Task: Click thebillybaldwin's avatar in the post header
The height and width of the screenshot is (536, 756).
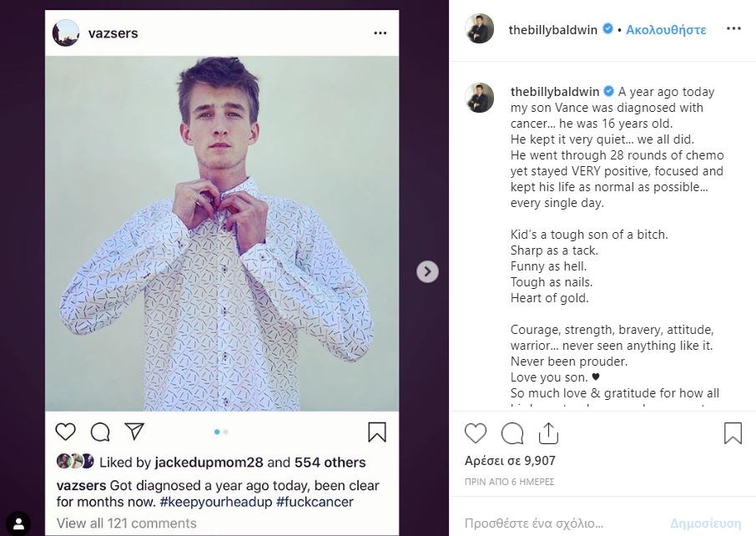Action: point(480,29)
